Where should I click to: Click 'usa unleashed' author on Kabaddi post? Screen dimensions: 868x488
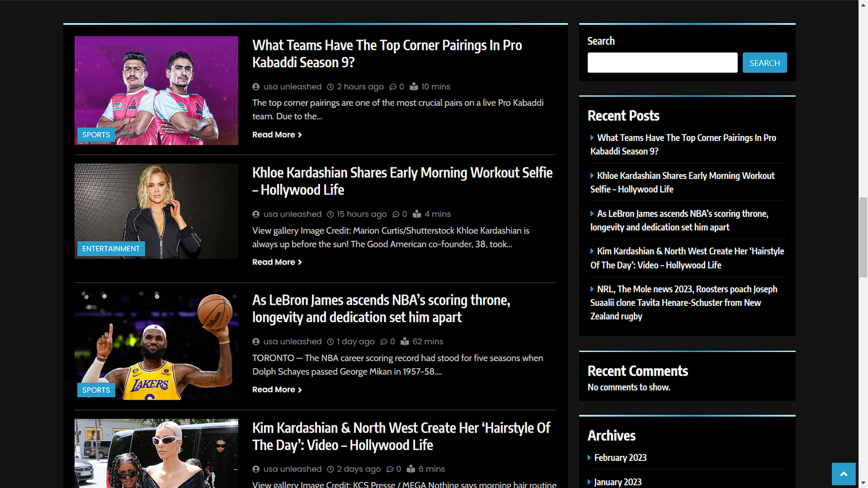coord(292,87)
